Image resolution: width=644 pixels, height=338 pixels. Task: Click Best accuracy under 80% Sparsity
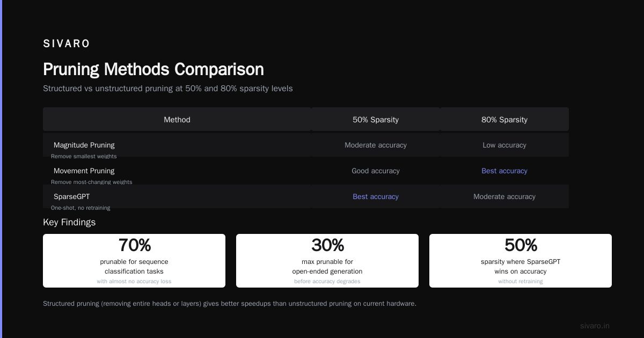point(504,171)
